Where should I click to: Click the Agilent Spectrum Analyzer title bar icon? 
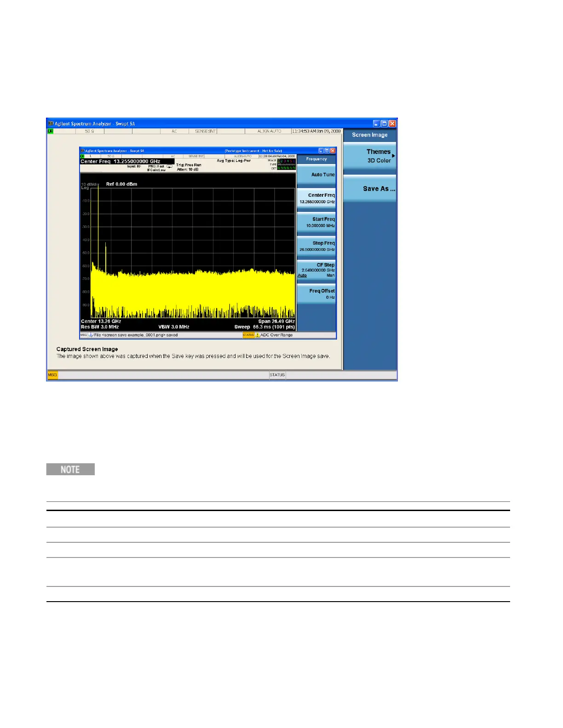(51, 124)
